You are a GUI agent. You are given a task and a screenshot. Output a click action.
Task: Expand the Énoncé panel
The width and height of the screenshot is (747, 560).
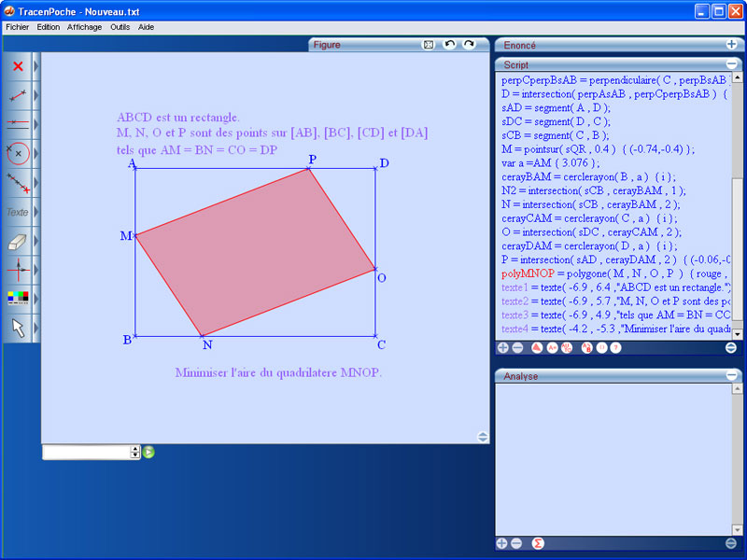732,44
